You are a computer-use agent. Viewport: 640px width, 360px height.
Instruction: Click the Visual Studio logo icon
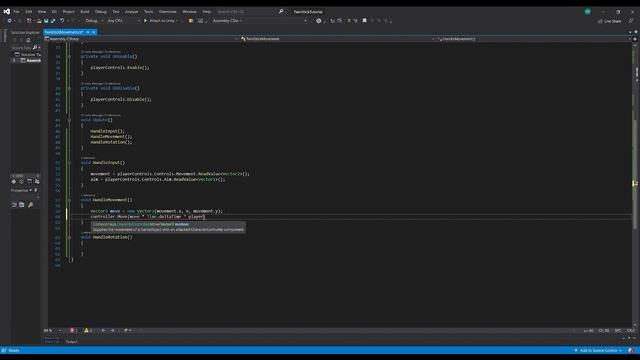[7, 11]
